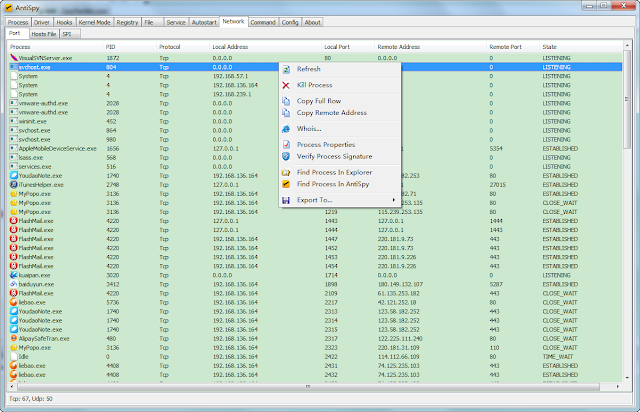The width and height of the screenshot is (640, 412).
Task: Switch to the Hosts File sub-tab
Action: (44, 34)
